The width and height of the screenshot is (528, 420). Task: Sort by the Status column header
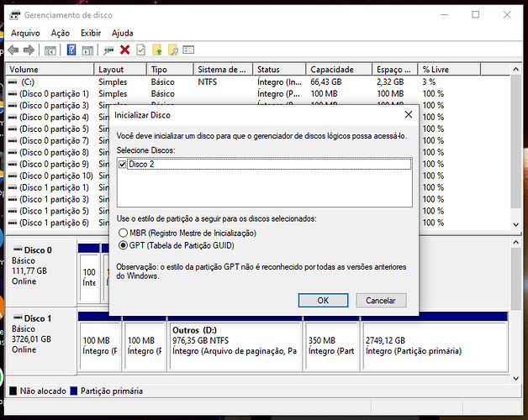pos(279,70)
